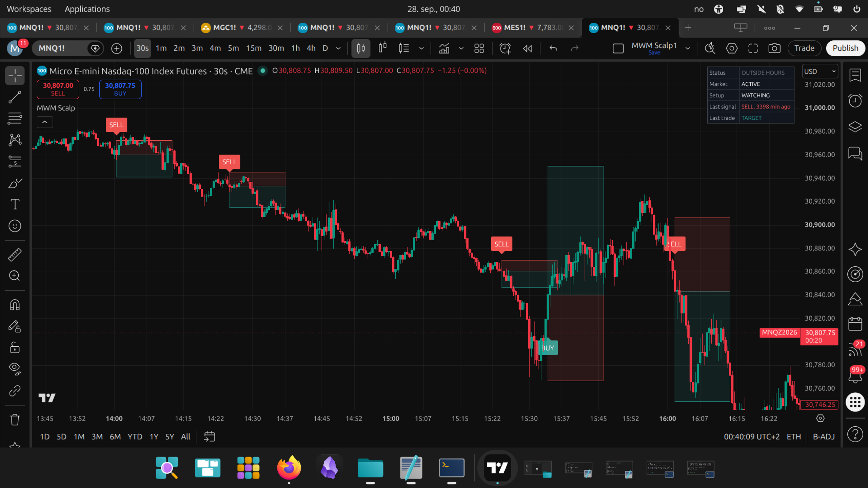Open the brush drawing tool

pos(15,183)
